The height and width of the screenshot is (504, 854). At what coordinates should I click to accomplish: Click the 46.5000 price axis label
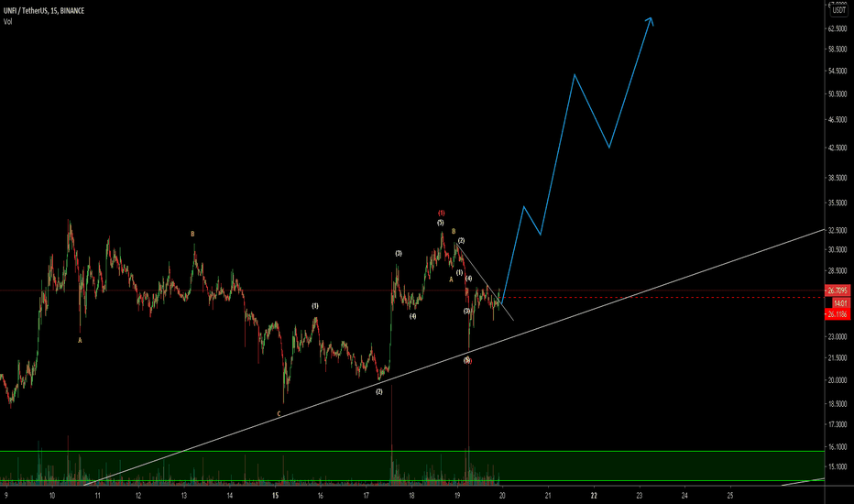click(x=838, y=119)
